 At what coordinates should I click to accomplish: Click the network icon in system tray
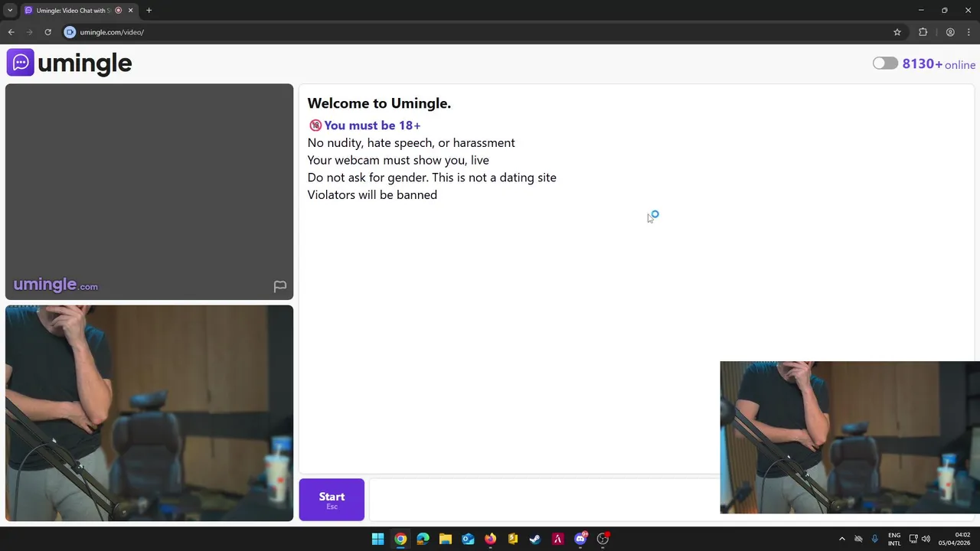(x=913, y=539)
